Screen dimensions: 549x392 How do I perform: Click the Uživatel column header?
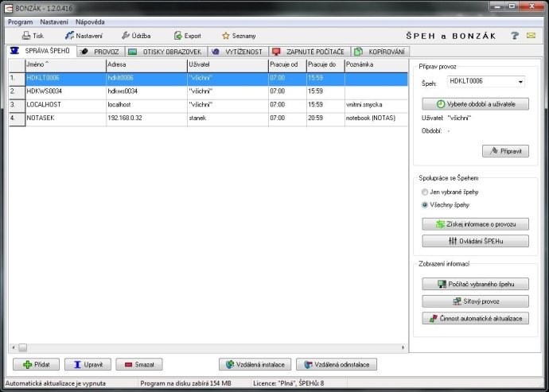click(x=228, y=65)
